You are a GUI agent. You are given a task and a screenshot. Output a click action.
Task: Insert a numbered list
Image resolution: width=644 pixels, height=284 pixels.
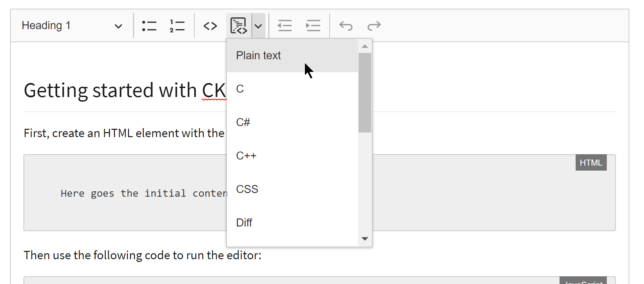pyautogui.click(x=177, y=26)
